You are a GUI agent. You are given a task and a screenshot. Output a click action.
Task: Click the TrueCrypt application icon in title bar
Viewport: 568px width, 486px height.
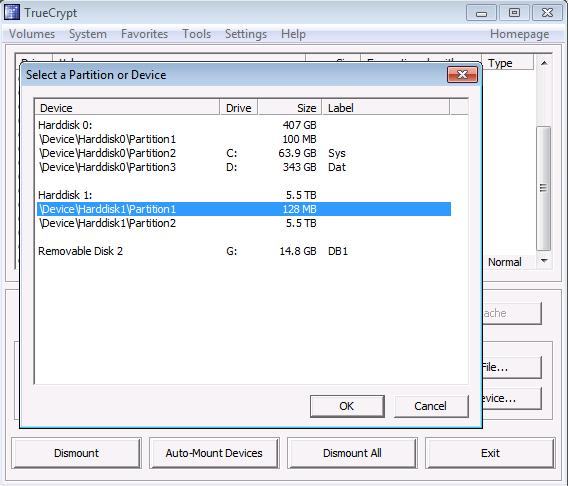(12, 12)
